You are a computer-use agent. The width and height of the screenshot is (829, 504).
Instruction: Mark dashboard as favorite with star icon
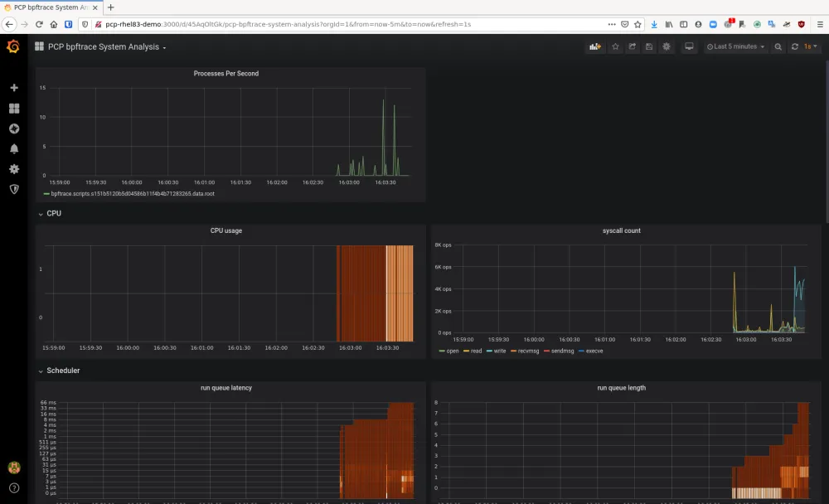(615, 47)
